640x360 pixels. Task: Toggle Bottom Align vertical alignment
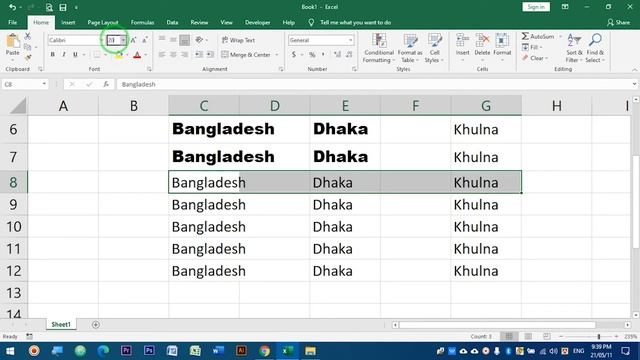tap(184, 40)
